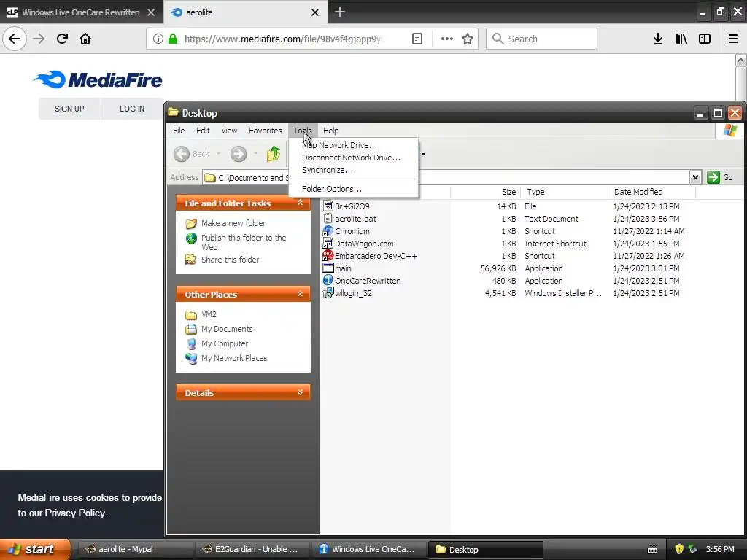Expand the Details panel
Screen dimensions: 747x560
coord(300,392)
